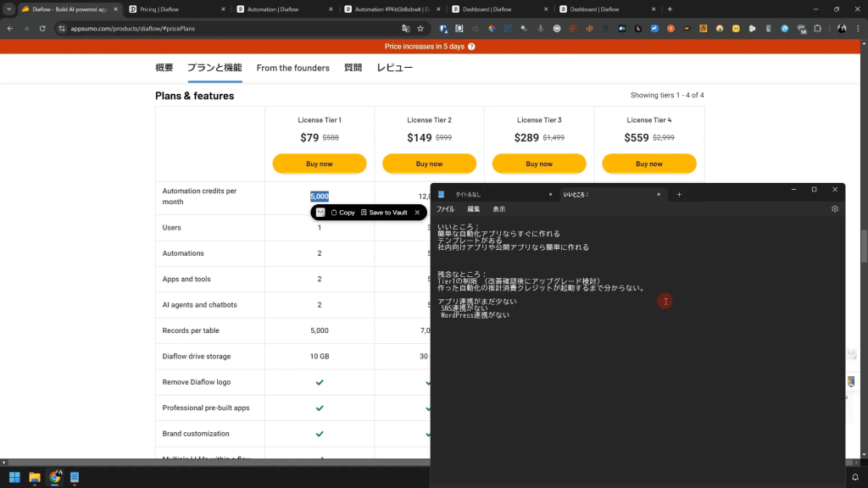This screenshot has width=868, height=488.
Task: Open the Chrome tab search chevron
Action: click(x=8, y=8)
